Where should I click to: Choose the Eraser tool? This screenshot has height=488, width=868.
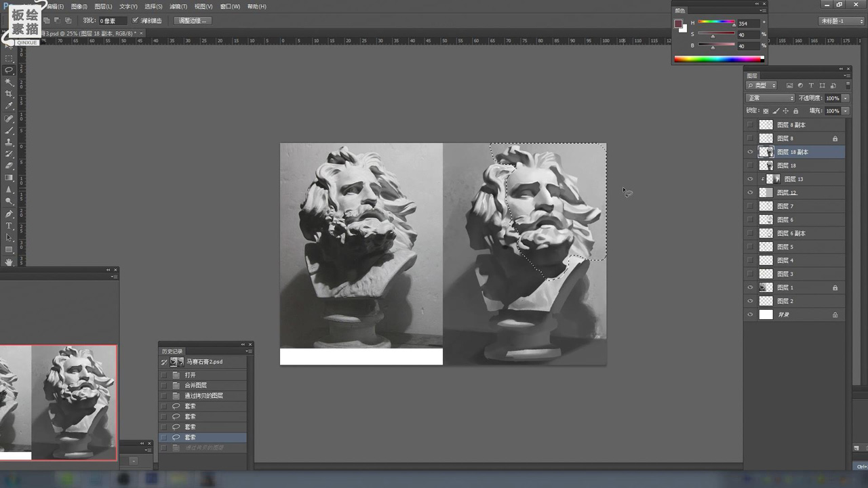(x=9, y=165)
